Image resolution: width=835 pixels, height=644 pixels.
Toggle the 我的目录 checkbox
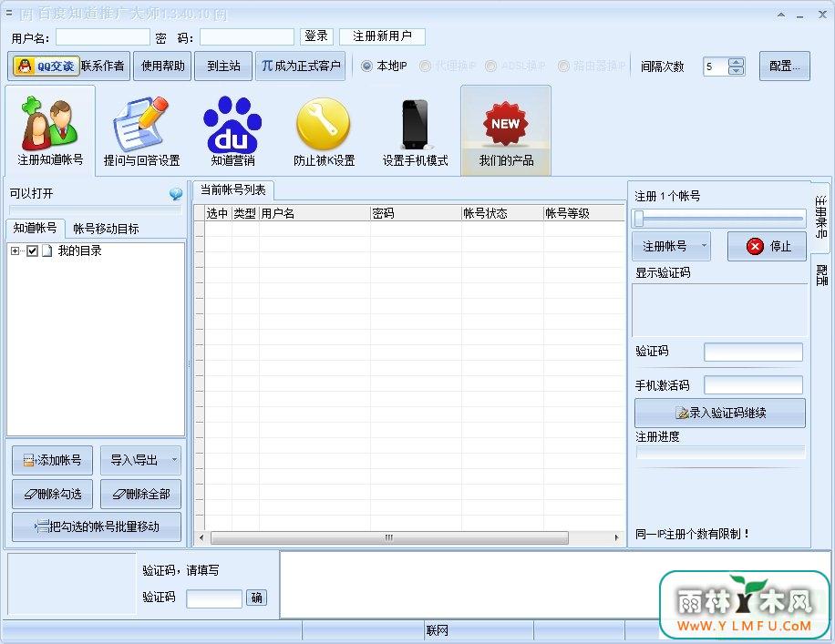32,250
